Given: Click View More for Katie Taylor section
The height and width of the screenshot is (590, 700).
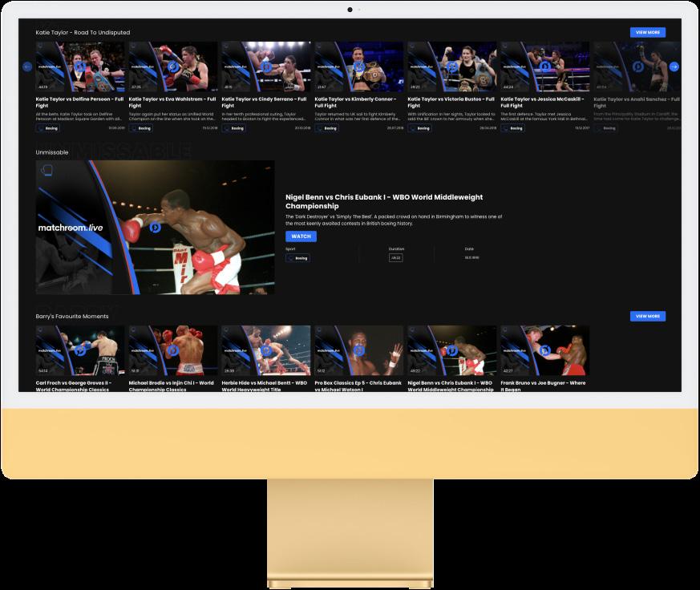Looking at the screenshot, I should coord(648,32).
